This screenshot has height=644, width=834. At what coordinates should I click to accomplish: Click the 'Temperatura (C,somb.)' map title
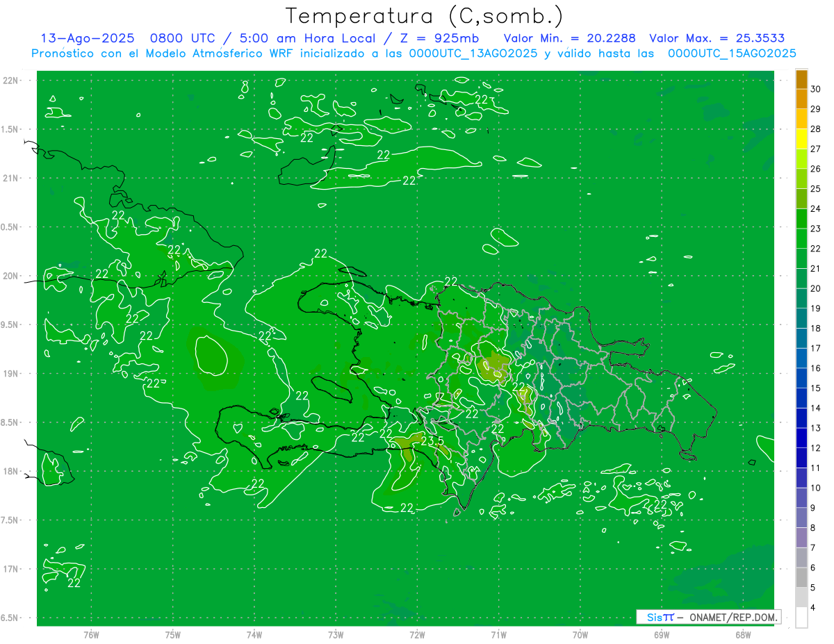[x=424, y=15]
